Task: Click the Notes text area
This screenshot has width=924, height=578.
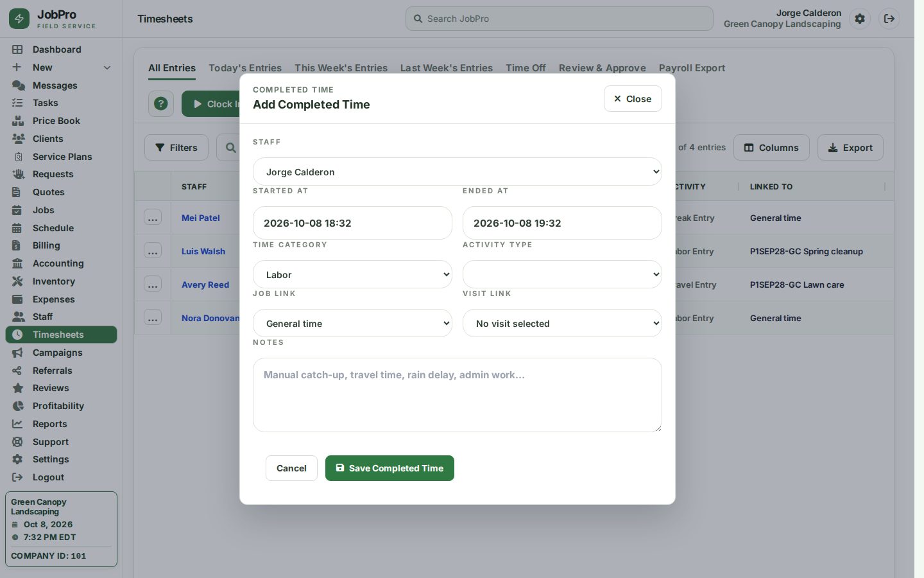Action: (x=458, y=395)
